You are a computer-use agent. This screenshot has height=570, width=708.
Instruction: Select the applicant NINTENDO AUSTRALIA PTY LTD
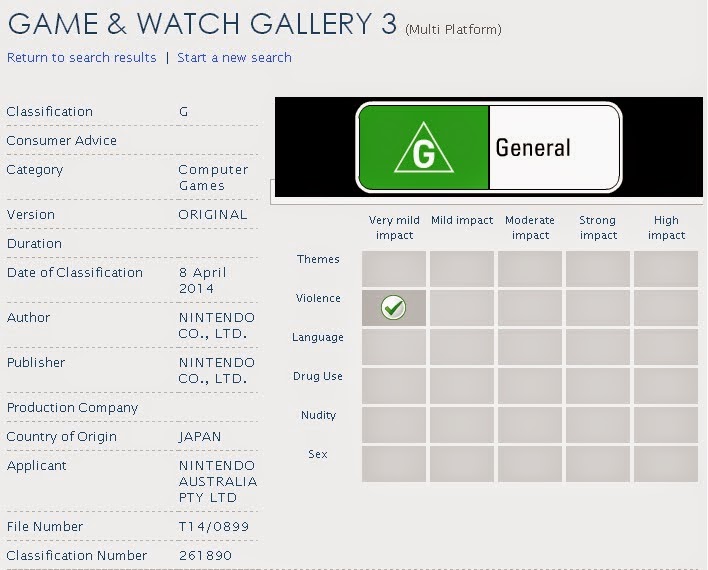tap(218, 481)
